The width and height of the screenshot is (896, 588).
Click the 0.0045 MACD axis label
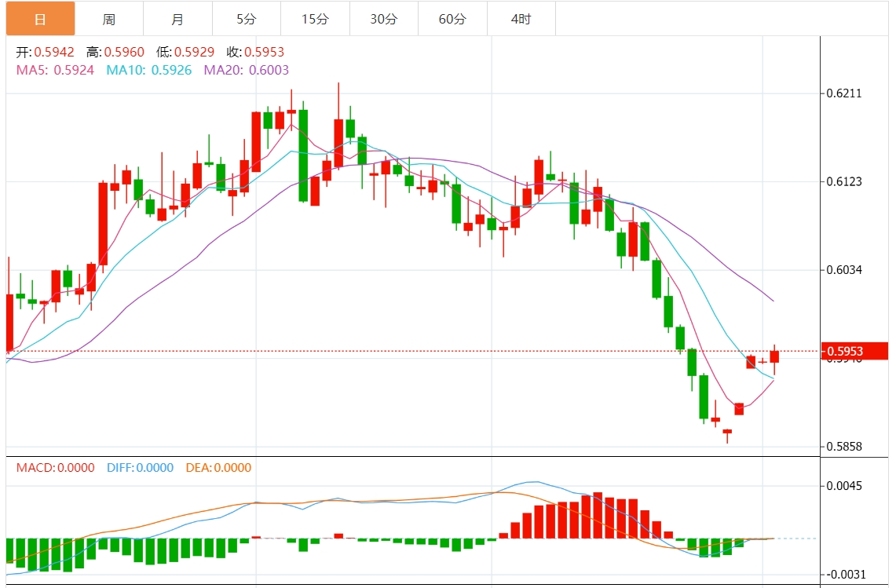844,486
